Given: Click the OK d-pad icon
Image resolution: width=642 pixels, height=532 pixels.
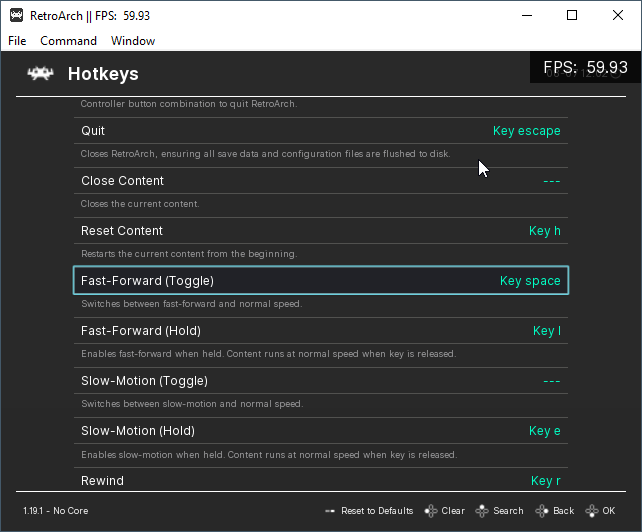Looking at the screenshot, I should 592,511.
